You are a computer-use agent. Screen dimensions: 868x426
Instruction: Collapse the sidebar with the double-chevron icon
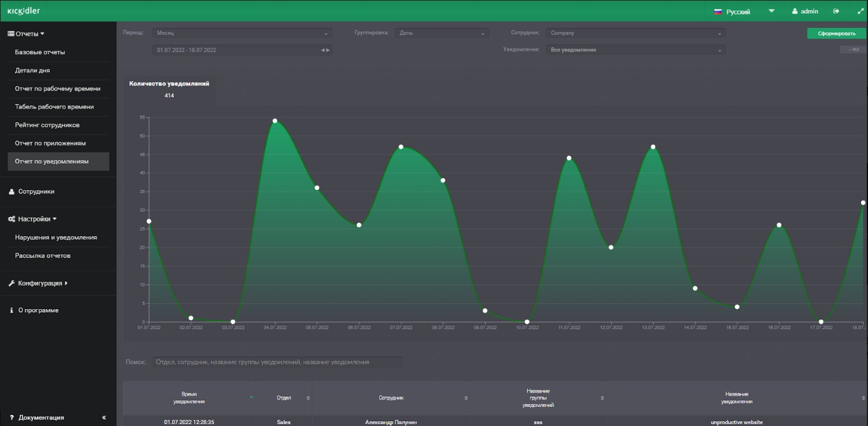pos(104,418)
